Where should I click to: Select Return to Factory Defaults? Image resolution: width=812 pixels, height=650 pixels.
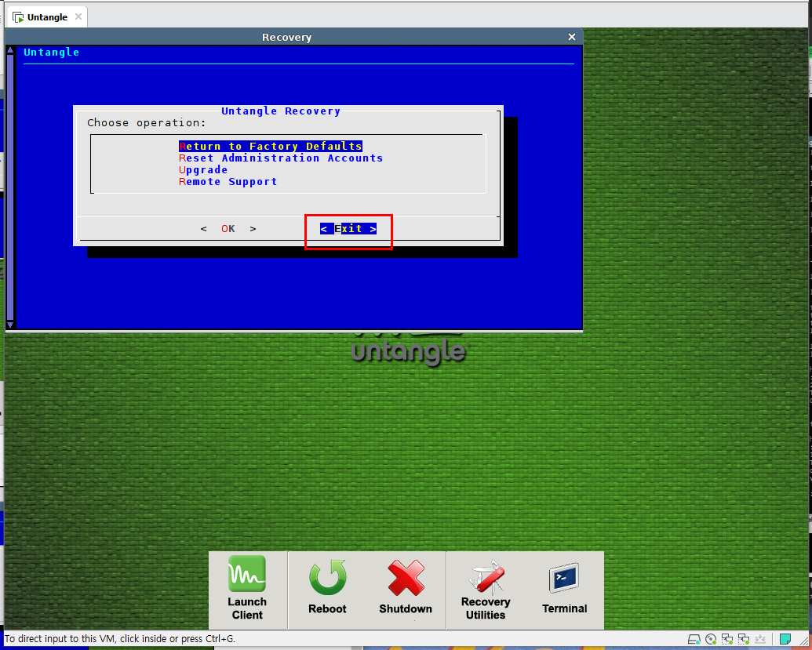[271, 146]
